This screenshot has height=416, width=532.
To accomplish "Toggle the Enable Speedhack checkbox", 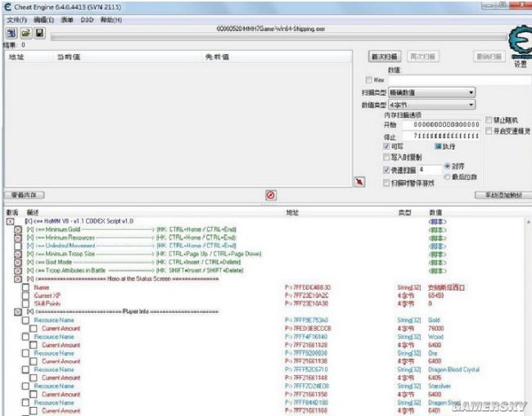I will point(489,131).
